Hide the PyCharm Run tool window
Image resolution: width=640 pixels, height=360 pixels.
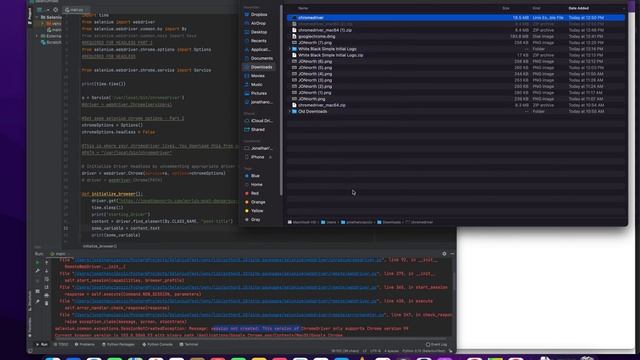coord(452,254)
